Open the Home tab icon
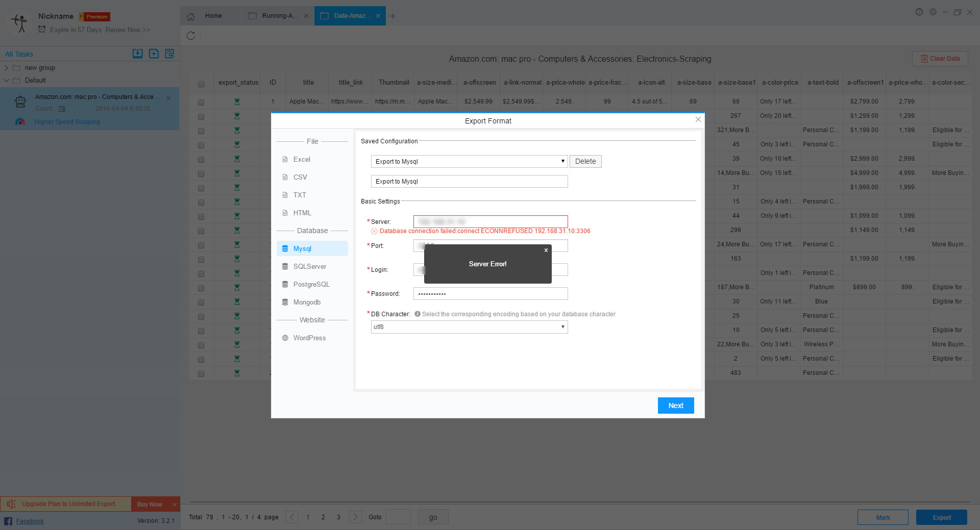 (x=190, y=16)
